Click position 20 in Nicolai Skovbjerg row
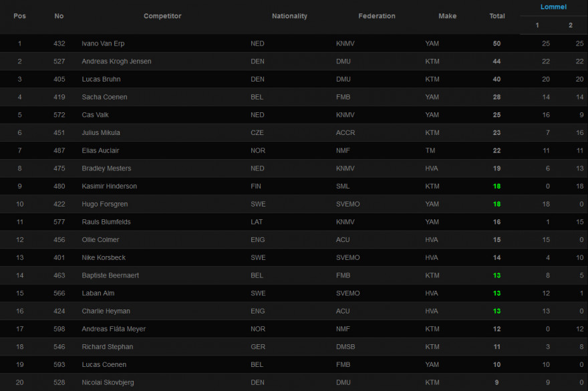This screenshot has width=588, height=391. pos(19,382)
